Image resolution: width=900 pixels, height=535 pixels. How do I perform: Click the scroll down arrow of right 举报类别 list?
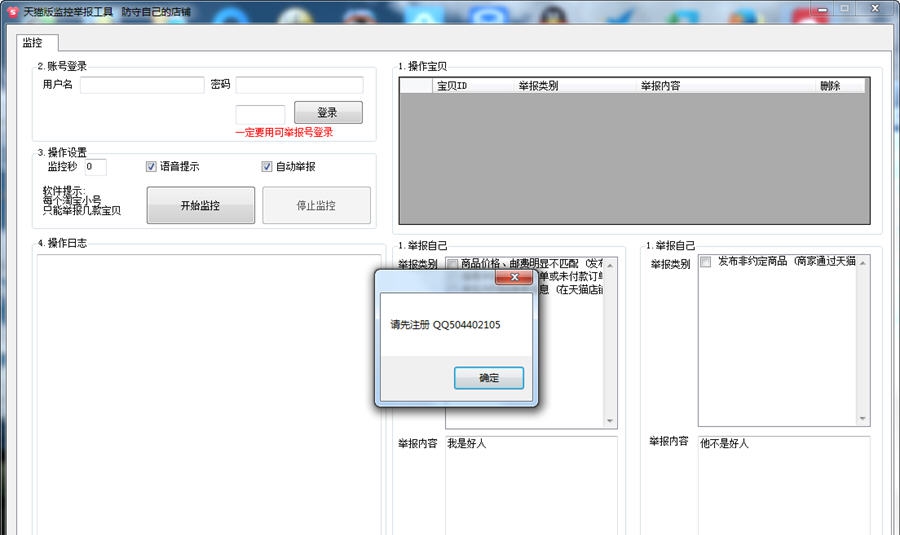(863, 418)
